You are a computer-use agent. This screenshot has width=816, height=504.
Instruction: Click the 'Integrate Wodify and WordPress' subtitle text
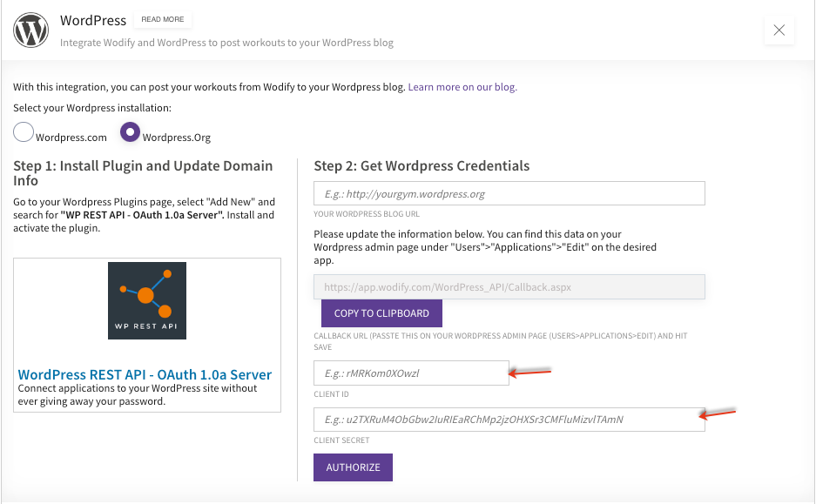pos(226,43)
